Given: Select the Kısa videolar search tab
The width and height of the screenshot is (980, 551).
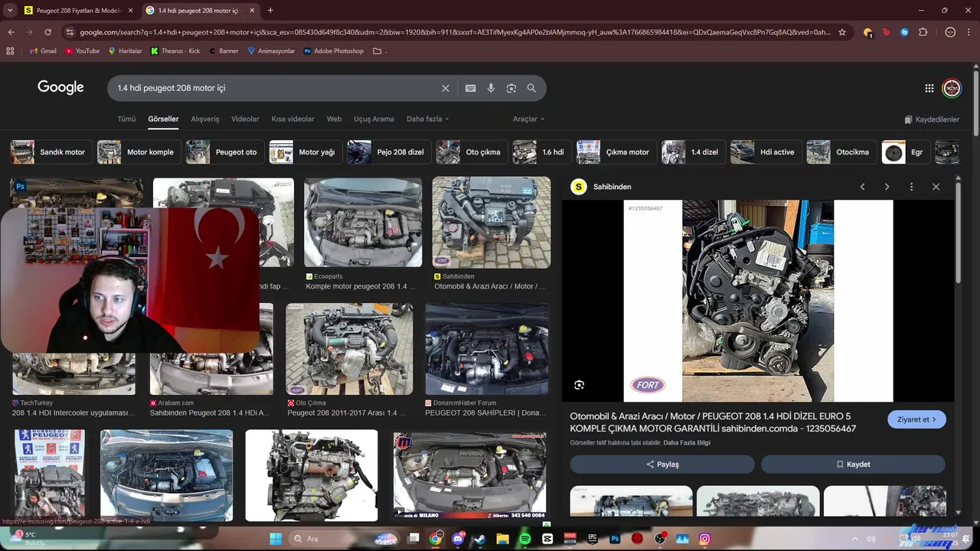Looking at the screenshot, I should click(x=292, y=119).
